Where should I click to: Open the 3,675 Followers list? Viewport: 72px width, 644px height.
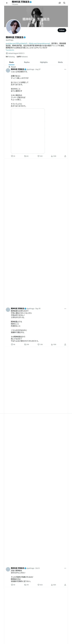[x=22, y=57]
